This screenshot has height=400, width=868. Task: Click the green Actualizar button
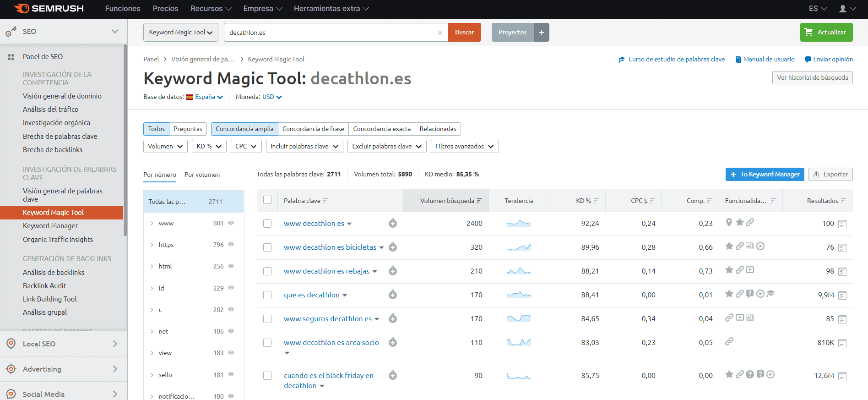click(826, 33)
